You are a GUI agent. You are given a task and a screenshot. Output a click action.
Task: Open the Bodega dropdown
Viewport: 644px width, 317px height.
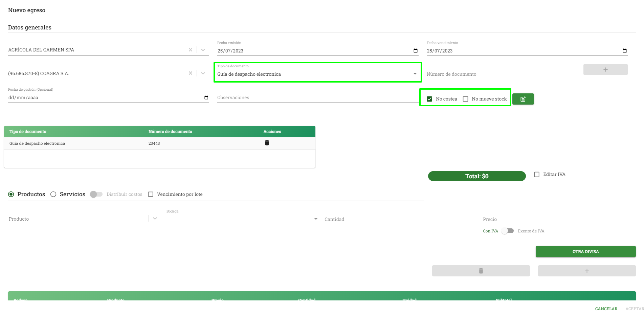coord(243,219)
